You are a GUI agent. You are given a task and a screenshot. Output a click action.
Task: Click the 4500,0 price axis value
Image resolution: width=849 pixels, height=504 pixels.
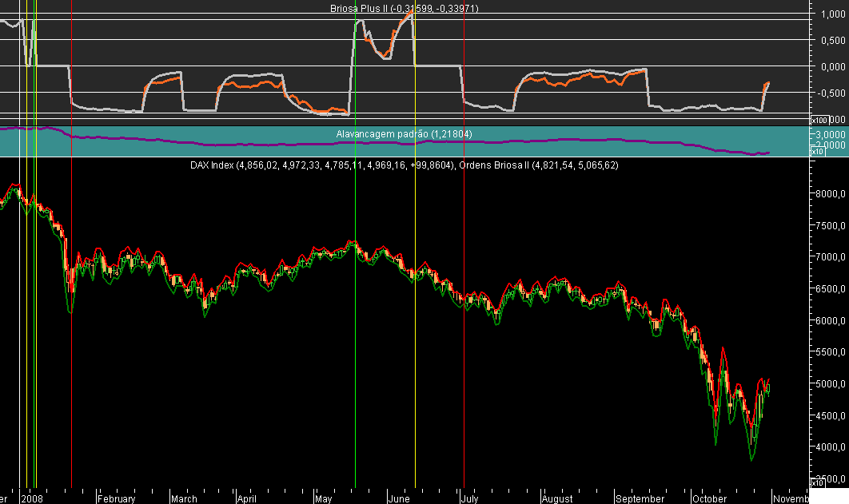pos(831,416)
